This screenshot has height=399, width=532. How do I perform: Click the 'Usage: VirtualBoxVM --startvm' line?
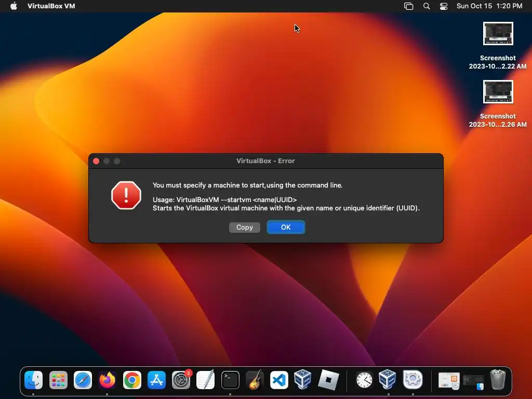pyautogui.click(x=224, y=199)
